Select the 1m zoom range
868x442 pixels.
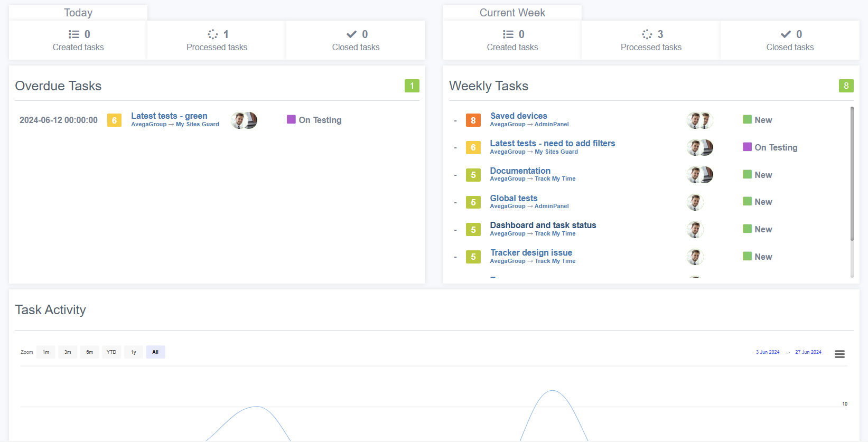pyautogui.click(x=46, y=352)
